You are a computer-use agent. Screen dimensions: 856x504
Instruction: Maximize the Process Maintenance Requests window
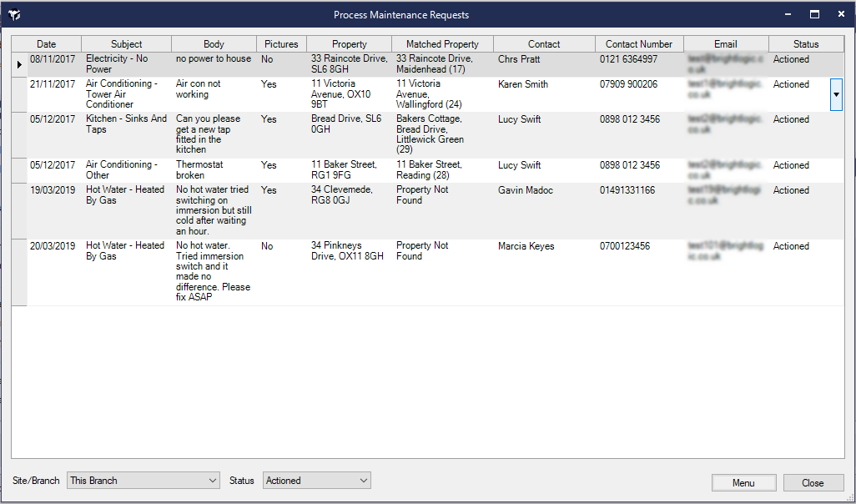[x=814, y=15]
